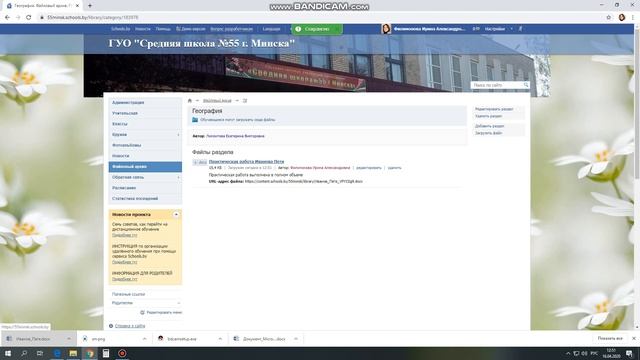
Task: Open Подробнее under ИНФОРМАЦИЯ ДЛЯ РОДИТЕЛЕЙ
Action: point(124,279)
